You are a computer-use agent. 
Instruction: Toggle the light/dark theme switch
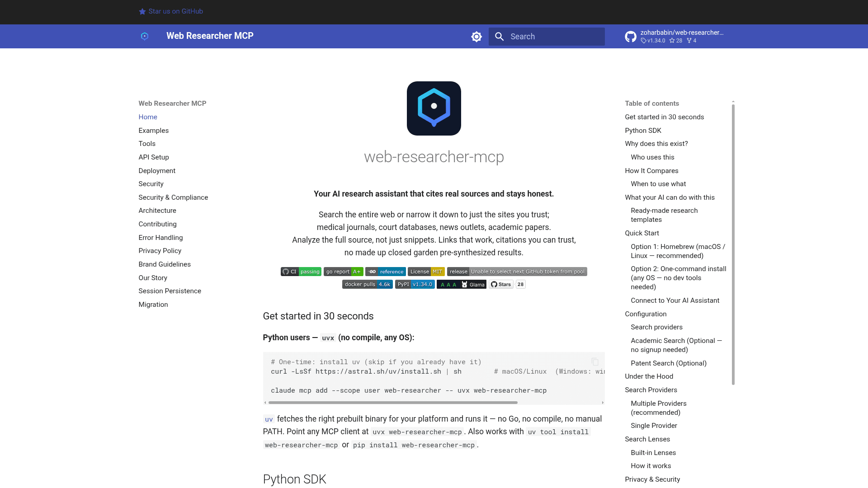pyautogui.click(x=476, y=37)
